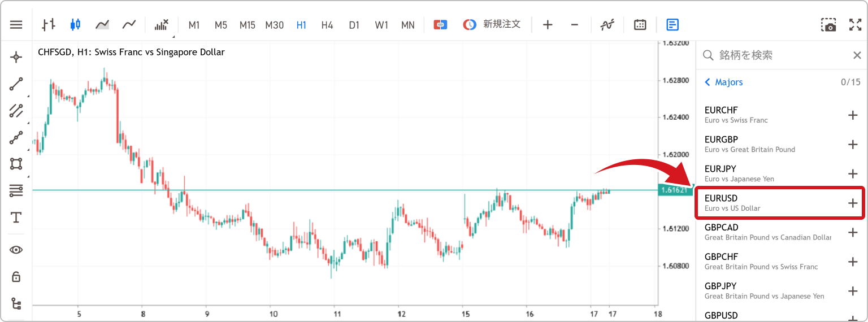This screenshot has width=868, height=322.
Task: Select the D1 timeframe
Action: [x=354, y=25]
